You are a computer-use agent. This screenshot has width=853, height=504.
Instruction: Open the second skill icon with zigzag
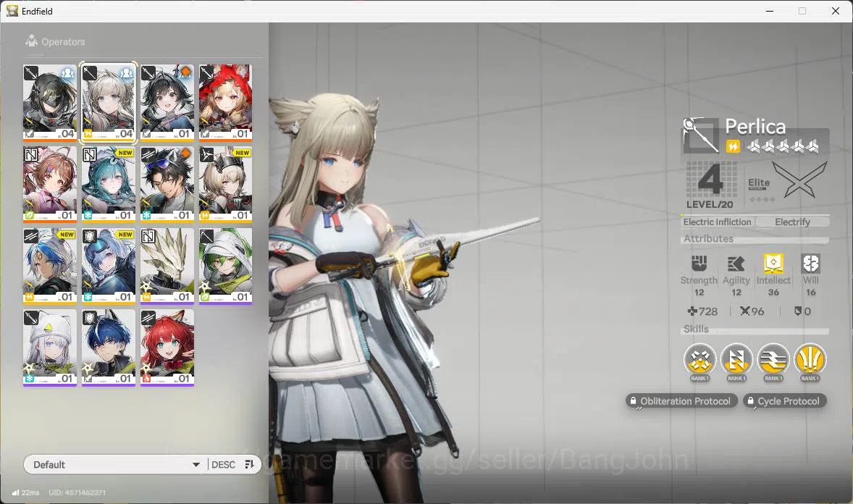pos(736,361)
